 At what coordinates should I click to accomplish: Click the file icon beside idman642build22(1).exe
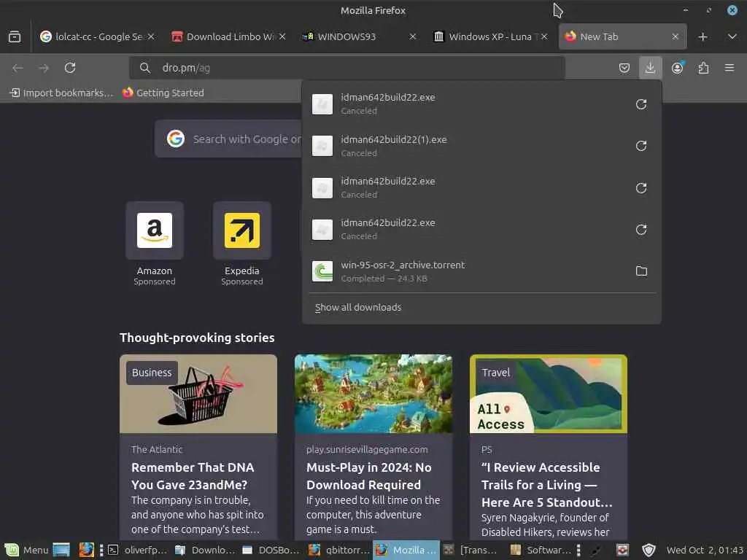[x=322, y=146]
